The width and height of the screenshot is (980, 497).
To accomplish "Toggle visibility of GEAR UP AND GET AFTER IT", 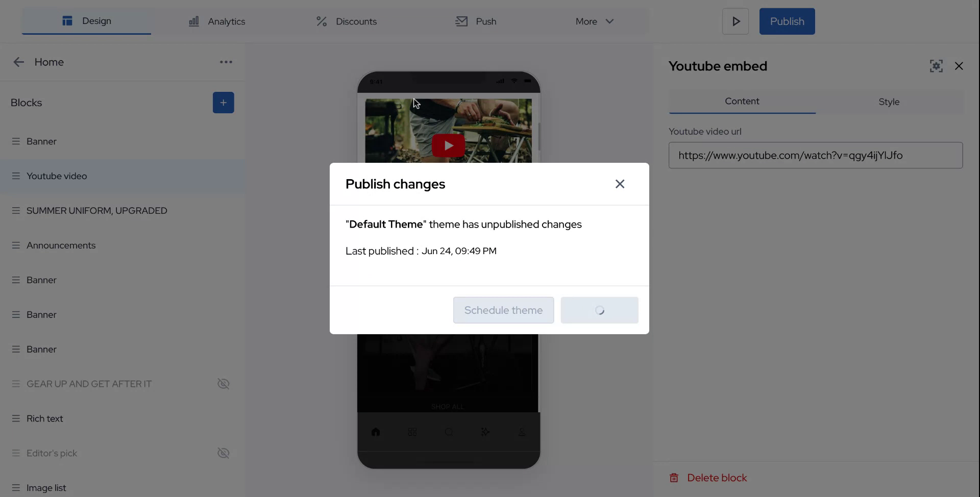I will tap(223, 383).
